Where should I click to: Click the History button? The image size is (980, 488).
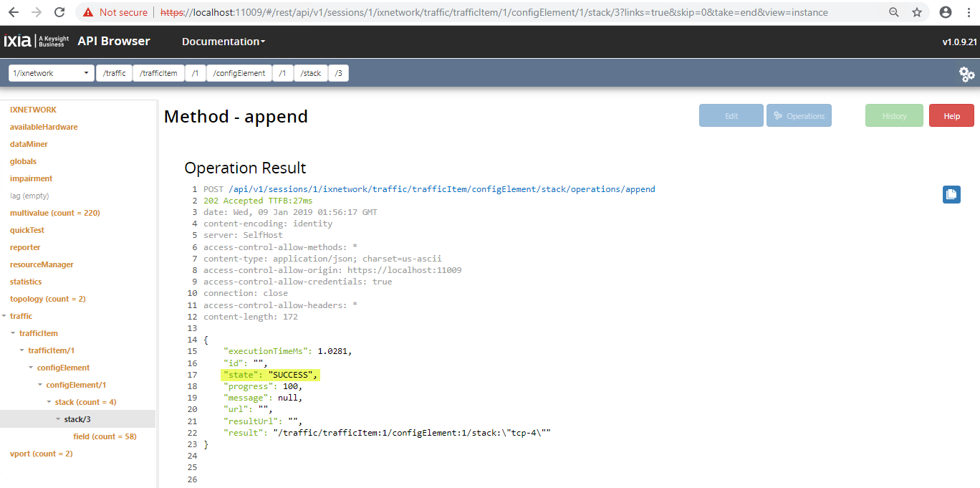(894, 116)
